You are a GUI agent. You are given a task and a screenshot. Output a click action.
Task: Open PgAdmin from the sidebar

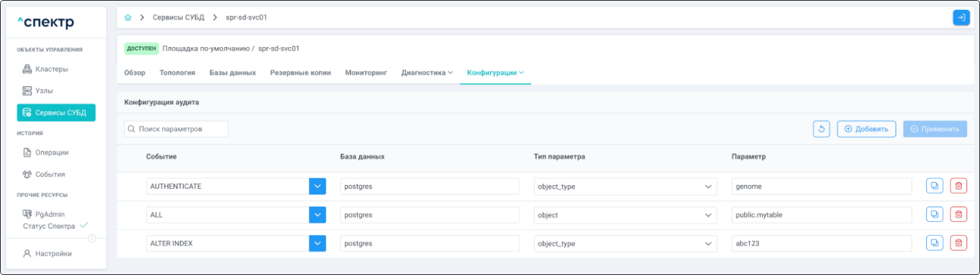click(50, 214)
